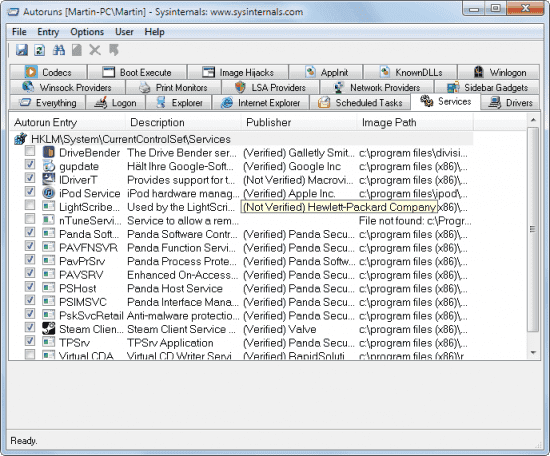Click the Autoruns title bar icon

coord(14,12)
